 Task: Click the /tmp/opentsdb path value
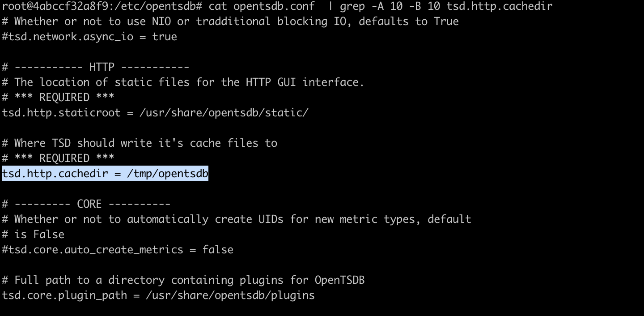pyautogui.click(x=168, y=173)
